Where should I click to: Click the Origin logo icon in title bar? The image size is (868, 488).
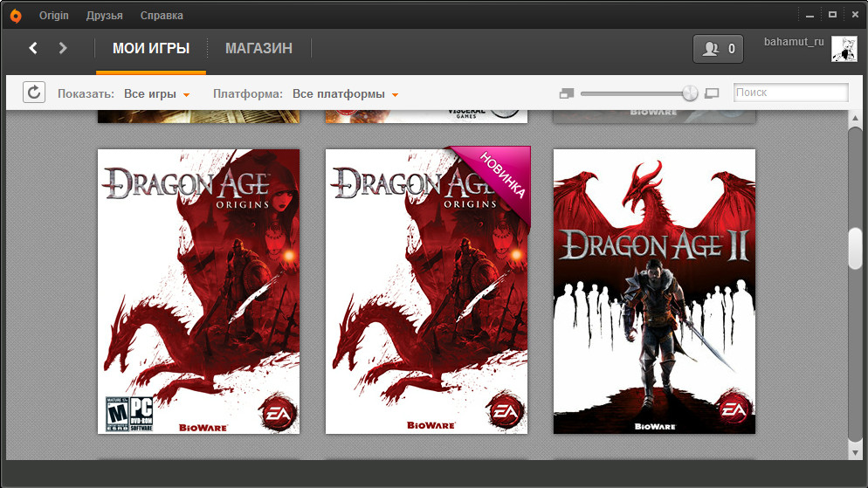(15, 15)
